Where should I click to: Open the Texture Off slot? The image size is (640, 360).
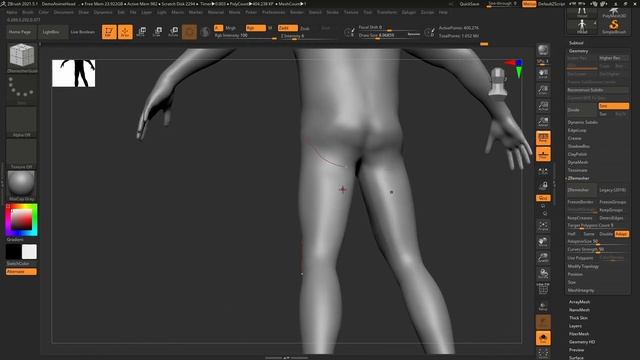point(21,153)
